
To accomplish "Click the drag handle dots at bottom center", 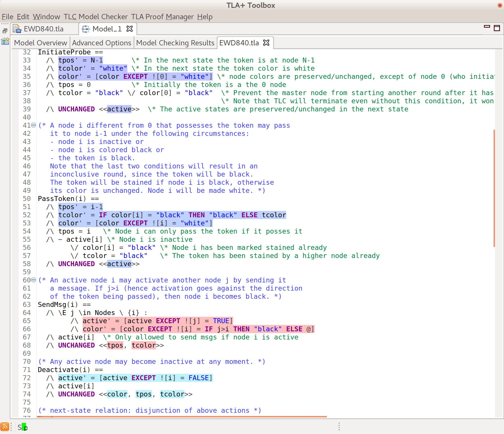I will pos(339,426).
